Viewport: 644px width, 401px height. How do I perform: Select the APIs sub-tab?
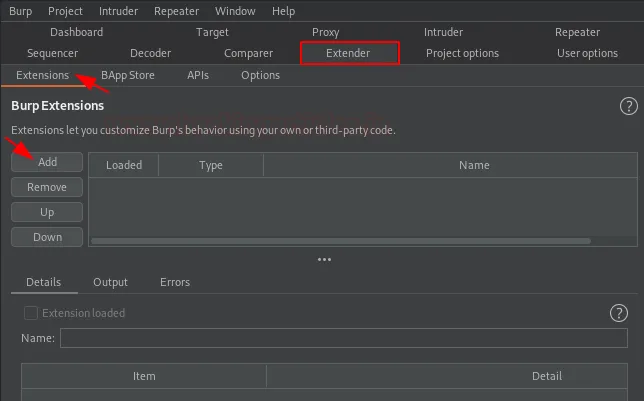pyautogui.click(x=198, y=75)
